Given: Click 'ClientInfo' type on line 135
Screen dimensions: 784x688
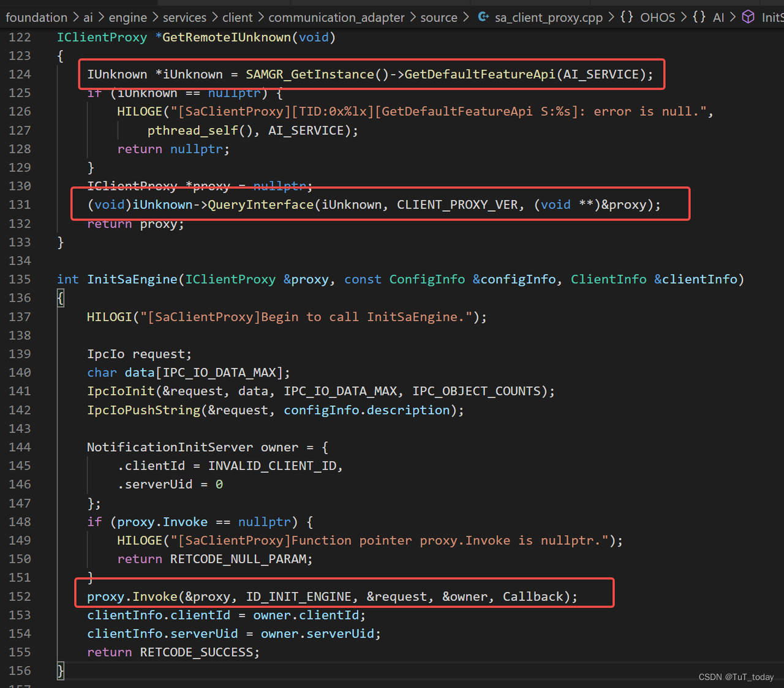Looking at the screenshot, I should pyautogui.click(x=608, y=279).
